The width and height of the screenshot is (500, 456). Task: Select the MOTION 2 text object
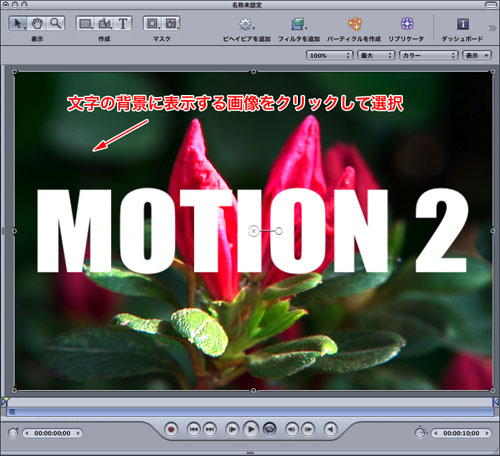[253, 231]
